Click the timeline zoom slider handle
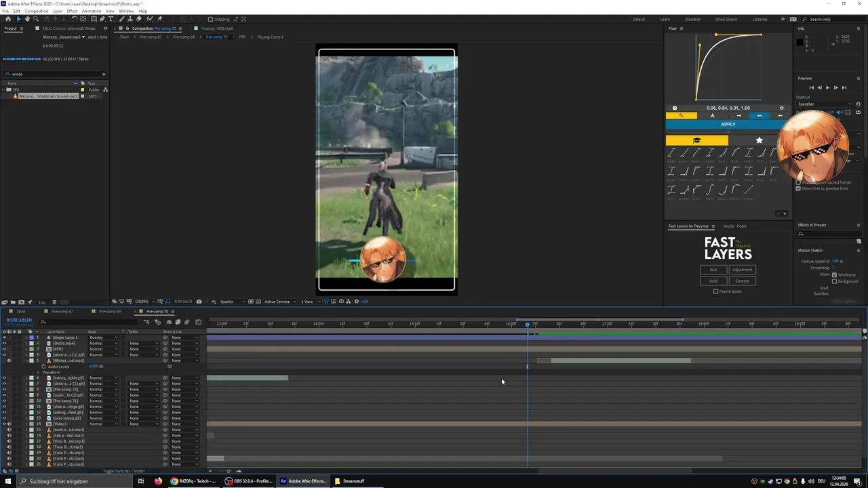The width and height of the screenshot is (868, 488). point(229,471)
